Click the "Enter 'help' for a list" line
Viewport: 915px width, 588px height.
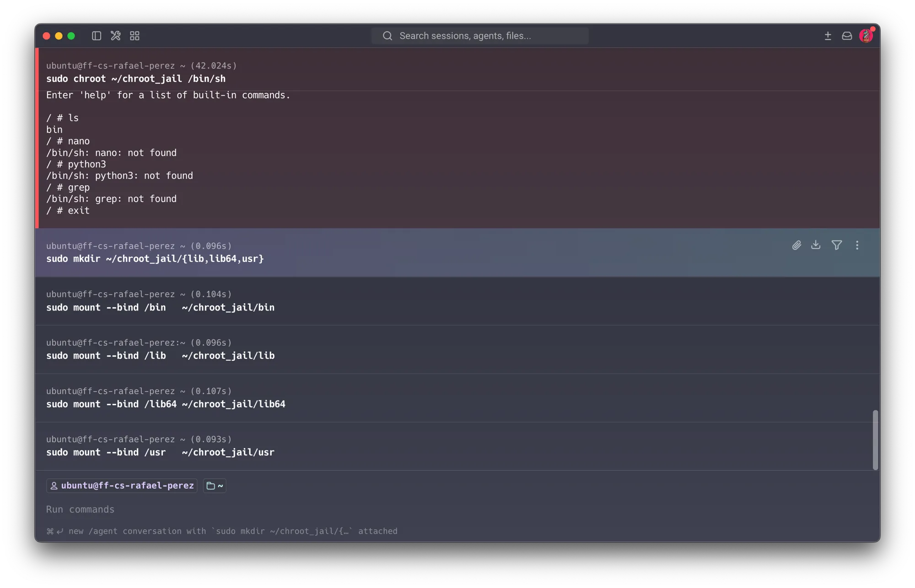pos(168,95)
